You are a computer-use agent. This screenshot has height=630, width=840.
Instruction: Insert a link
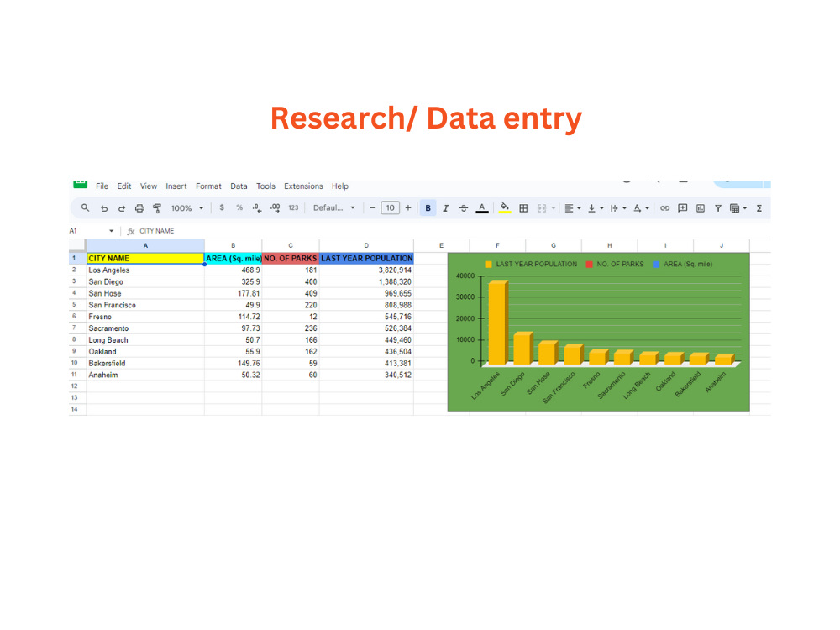click(664, 208)
